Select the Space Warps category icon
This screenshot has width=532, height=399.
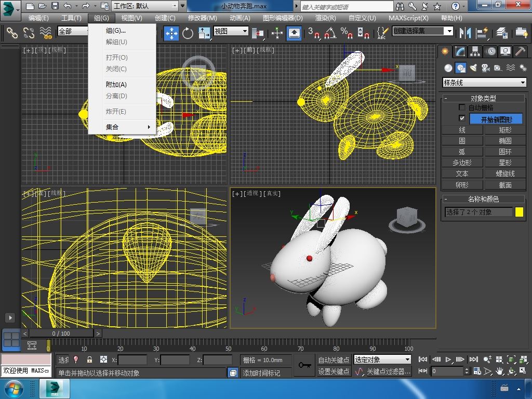(x=511, y=68)
